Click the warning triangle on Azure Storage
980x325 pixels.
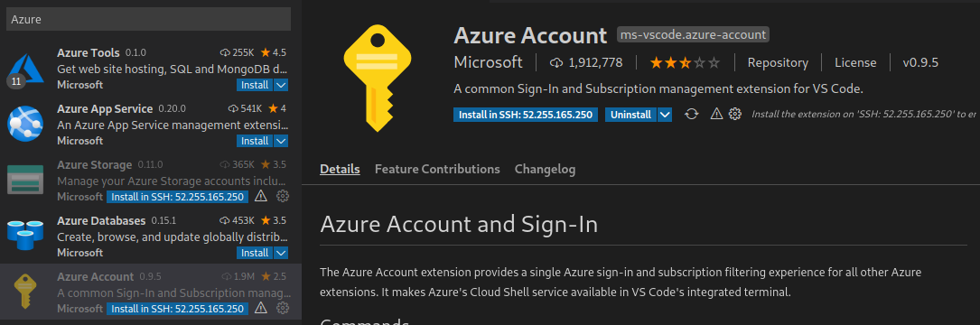pyautogui.click(x=261, y=196)
